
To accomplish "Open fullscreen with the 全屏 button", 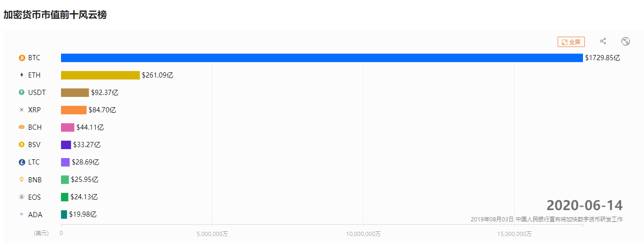I will [571, 42].
